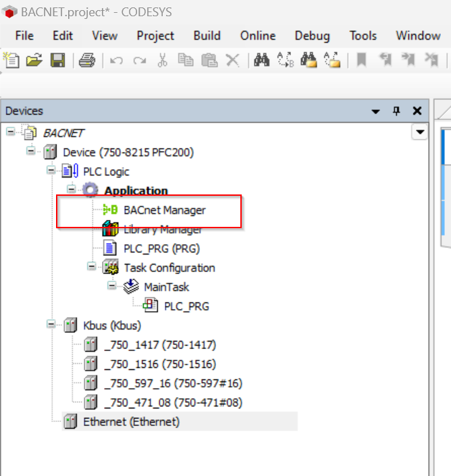The height and width of the screenshot is (476, 451).
Task: Click the Replace A-to-B icon
Action: tap(286, 59)
